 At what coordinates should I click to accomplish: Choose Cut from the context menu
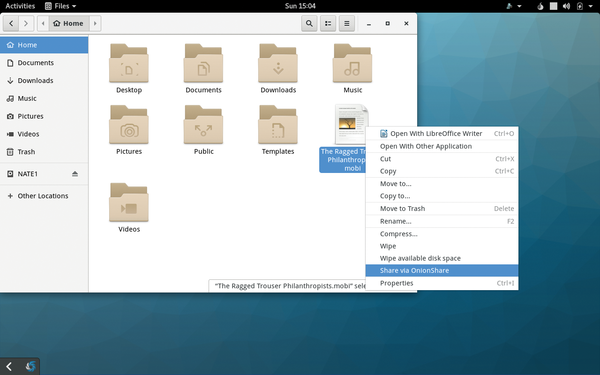[x=442, y=159]
